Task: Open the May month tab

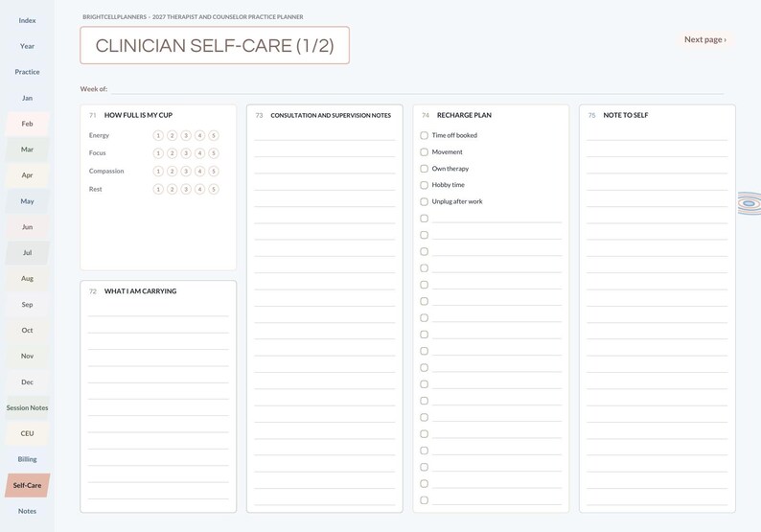Action: click(27, 201)
